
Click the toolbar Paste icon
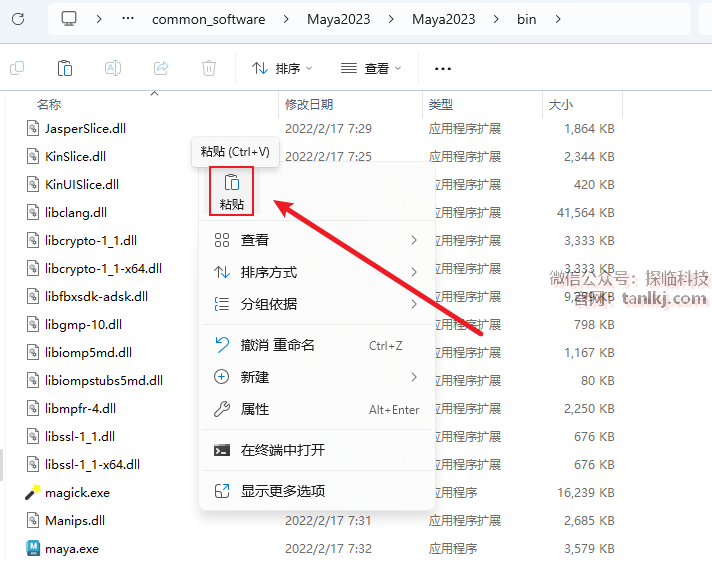[x=65, y=68]
